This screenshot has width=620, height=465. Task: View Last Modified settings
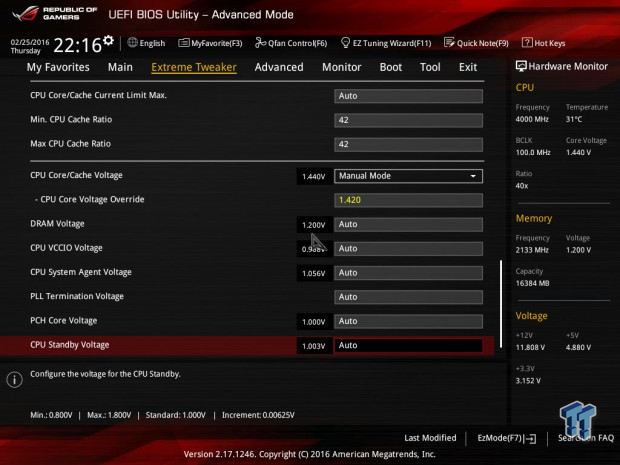[430, 438]
